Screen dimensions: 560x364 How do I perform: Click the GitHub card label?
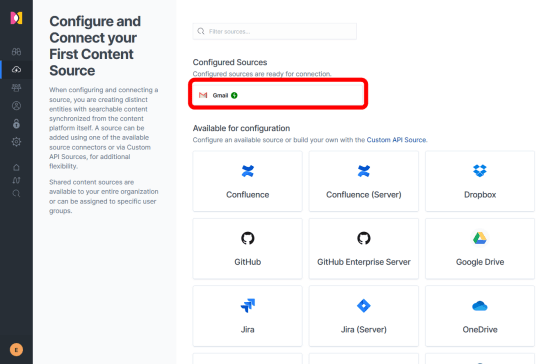[248, 262]
